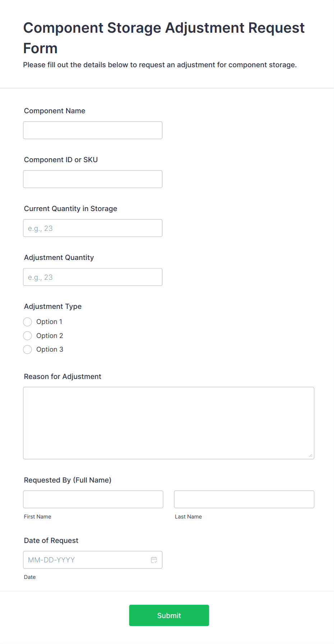Grab the textarea resize handle corner

click(311, 456)
